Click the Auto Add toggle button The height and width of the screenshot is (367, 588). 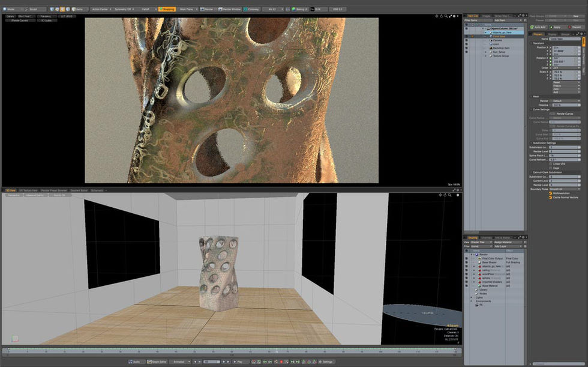click(x=539, y=26)
